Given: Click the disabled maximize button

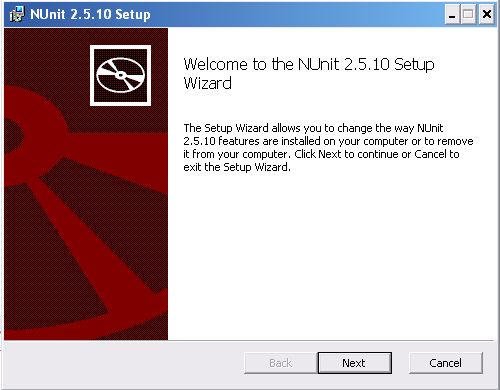Looking at the screenshot, I should click(x=469, y=15).
